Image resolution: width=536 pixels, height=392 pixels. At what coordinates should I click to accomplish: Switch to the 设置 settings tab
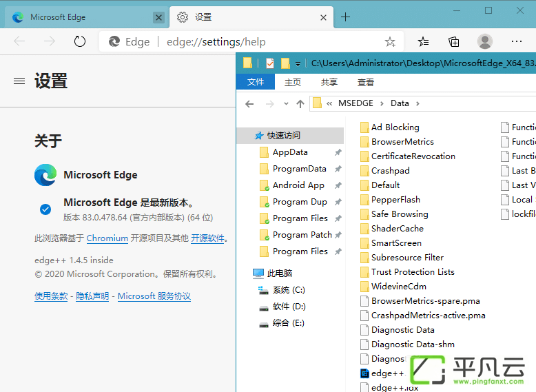(251, 17)
